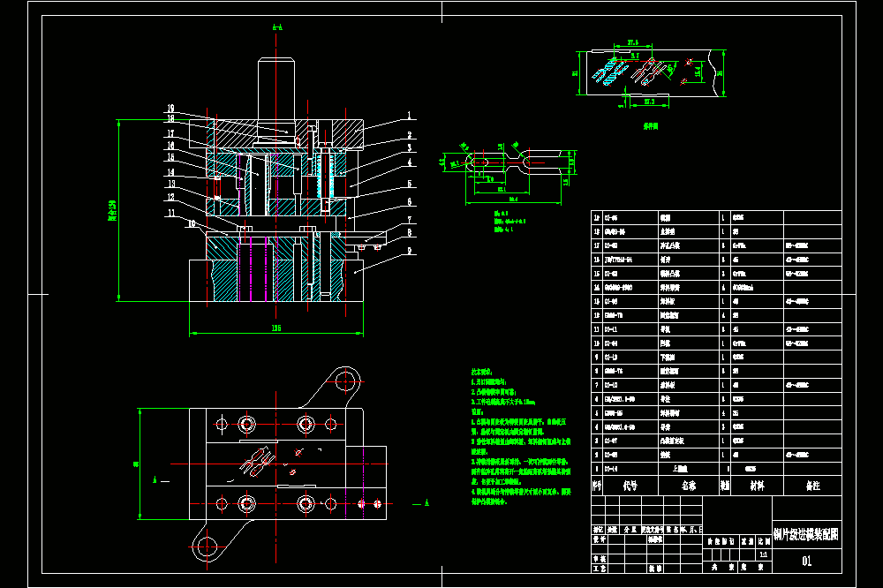Pick leader callout 3 beside the section view

(410, 148)
